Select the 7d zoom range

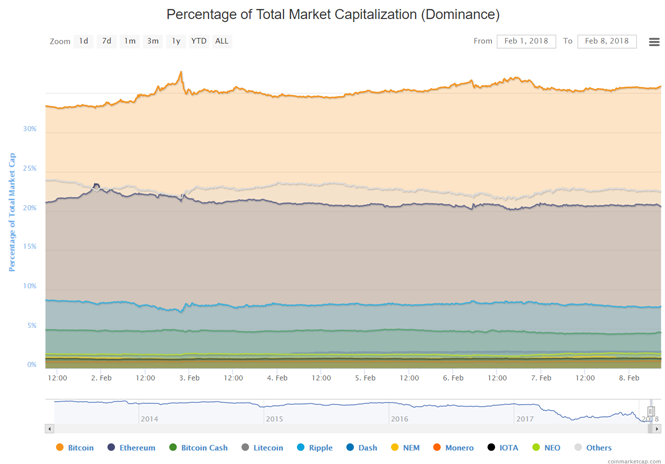[x=107, y=41]
